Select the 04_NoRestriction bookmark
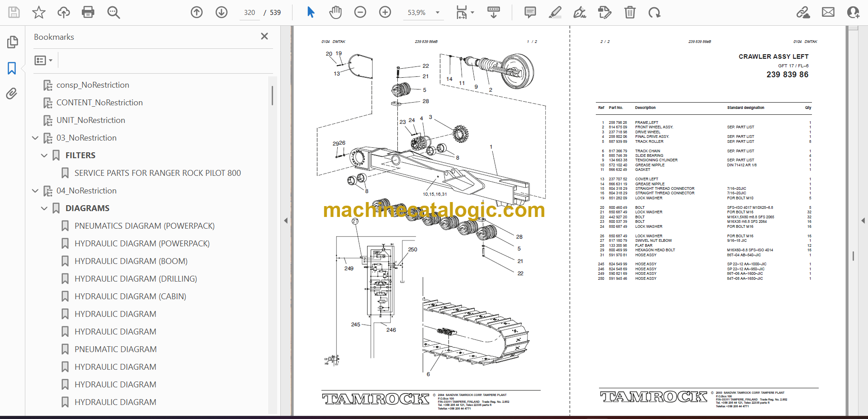This screenshot has height=419, width=868. pos(86,191)
